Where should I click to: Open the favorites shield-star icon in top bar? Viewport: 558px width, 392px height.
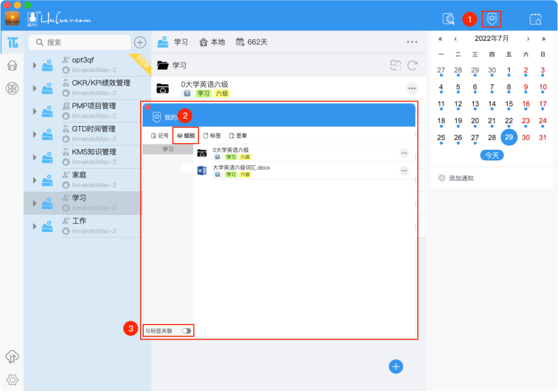492,19
